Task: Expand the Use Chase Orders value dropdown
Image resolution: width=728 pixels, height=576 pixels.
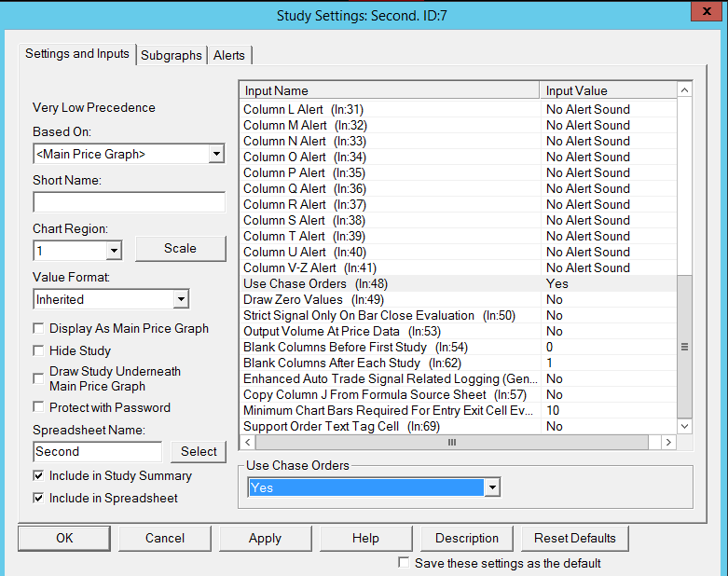Action: click(492, 487)
